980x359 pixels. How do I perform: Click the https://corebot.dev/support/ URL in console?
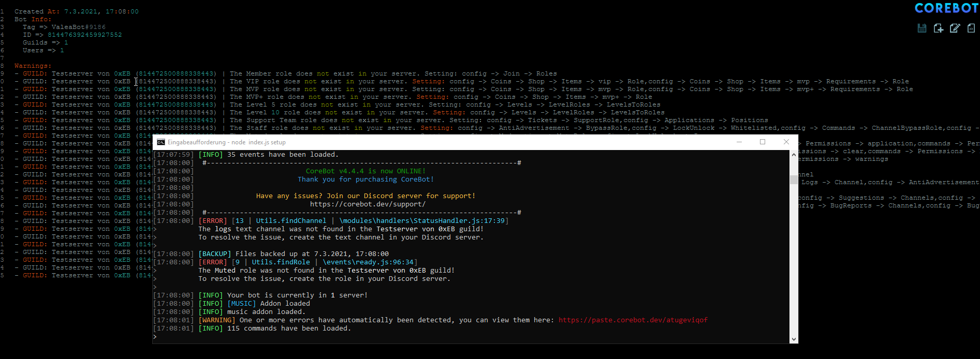pos(368,204)
